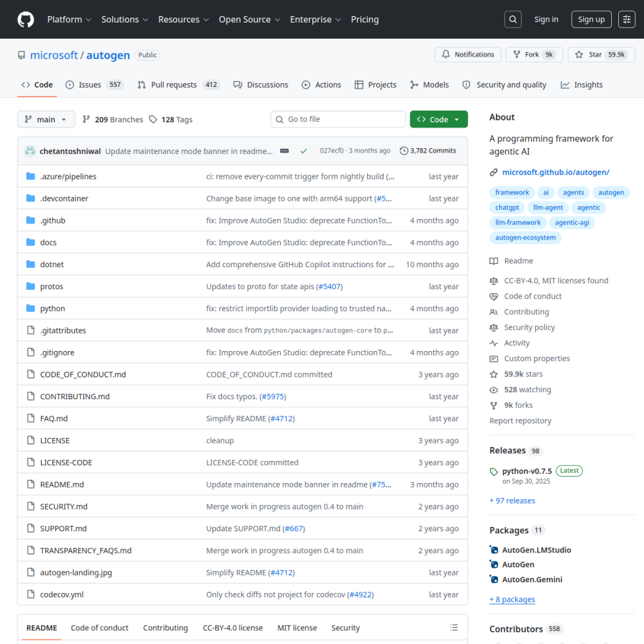Viewport: 644px width, 644px height.
Task: Open Security and quality tab
Action: [504, 84]
